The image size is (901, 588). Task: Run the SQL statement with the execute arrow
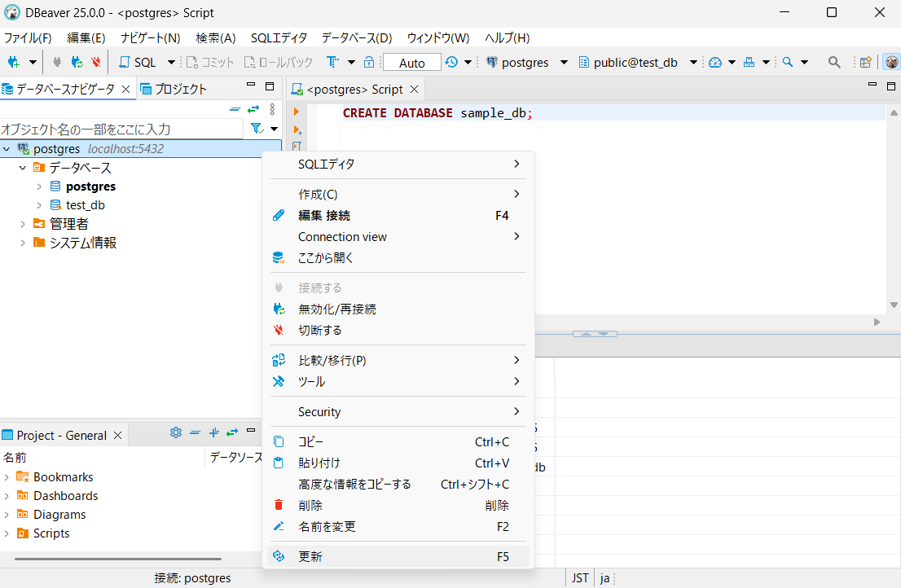pos(297,112)
